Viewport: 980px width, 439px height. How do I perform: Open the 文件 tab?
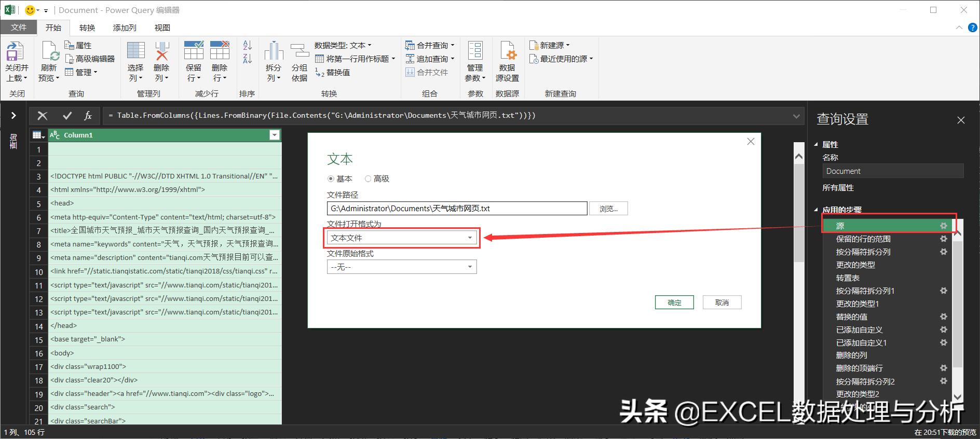(x=19, y=28)
